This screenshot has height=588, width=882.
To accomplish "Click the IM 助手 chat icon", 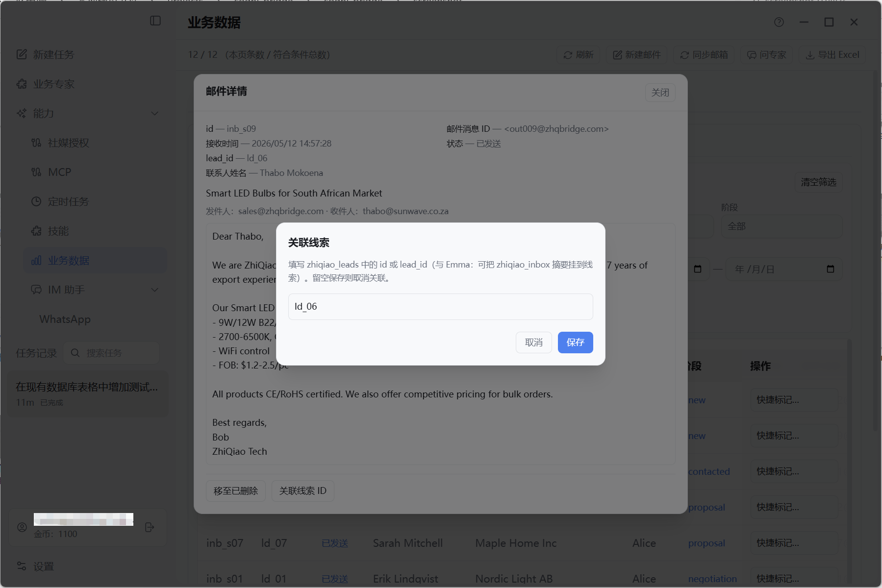I will (36, 290).
